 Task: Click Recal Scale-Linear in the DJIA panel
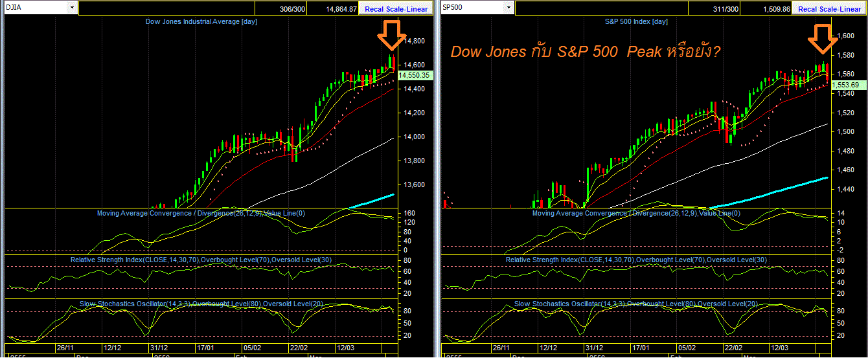pyautogui.click(x=396, y=9)
